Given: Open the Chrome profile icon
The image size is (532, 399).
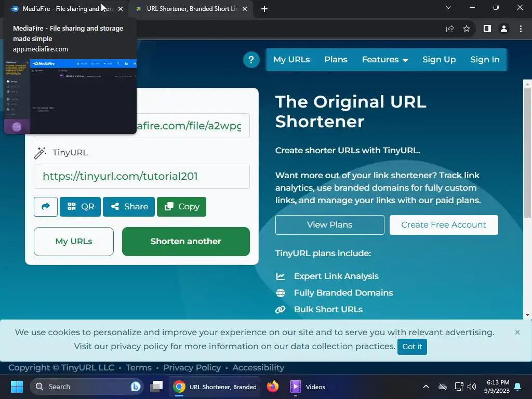Looking at the screenshot, I should coord(504,29).
